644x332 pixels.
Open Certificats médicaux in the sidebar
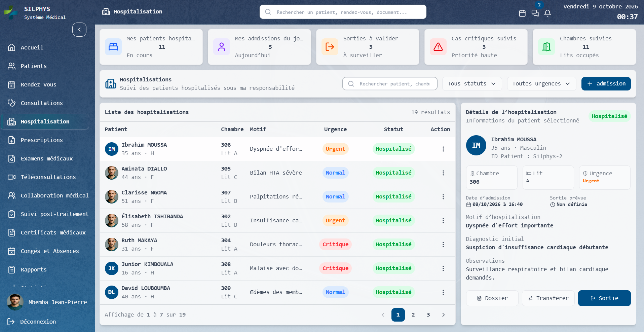pos(45,232)
